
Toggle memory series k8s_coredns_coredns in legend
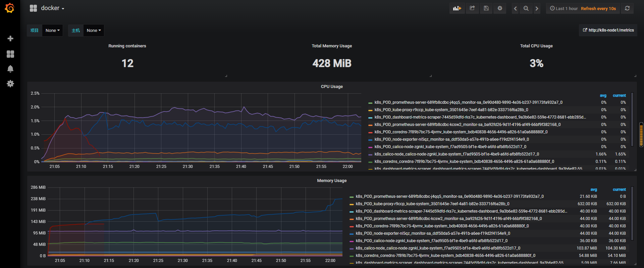point(445,256)
